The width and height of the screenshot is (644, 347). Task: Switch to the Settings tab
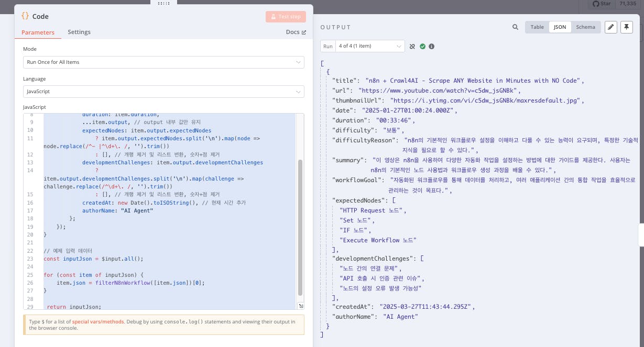pyautogui.click(x=79, y=32)
